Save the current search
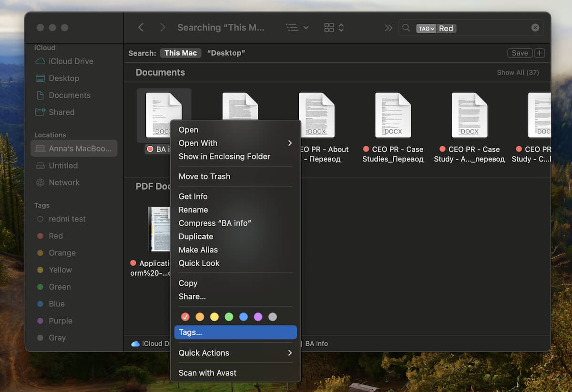This screenshot has height=392, width=572. pyautogui.click(x=520, y=53)
